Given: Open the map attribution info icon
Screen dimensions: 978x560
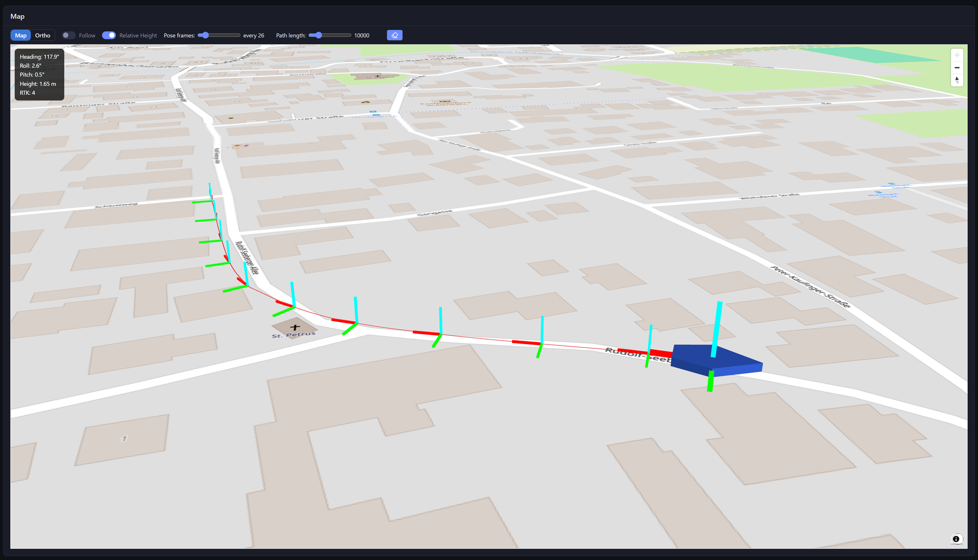Looking at the screenshot, I should pos(956,539).
